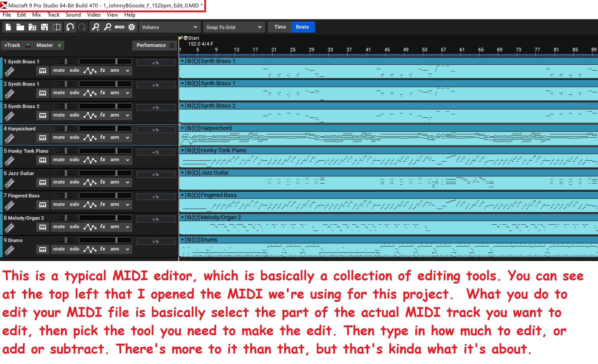Open the Sound menu
Viewport: 598px width, 364px height.
click(73, 15)
